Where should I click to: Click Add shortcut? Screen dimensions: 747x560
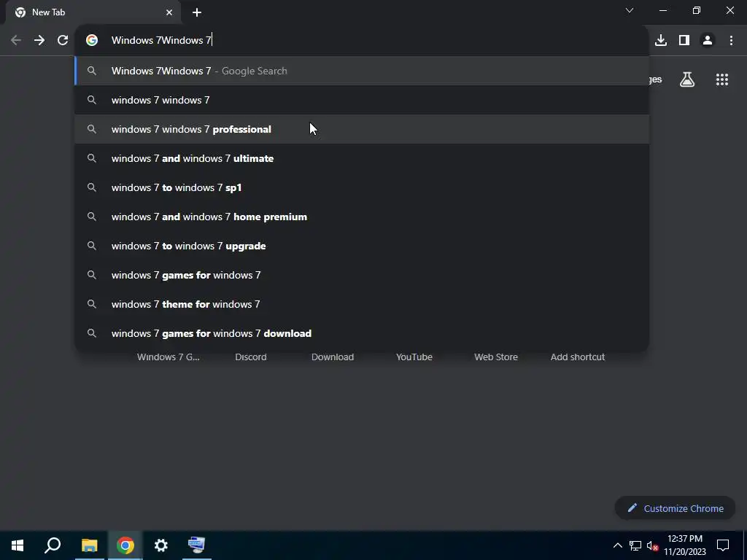(x=578, y=357)
